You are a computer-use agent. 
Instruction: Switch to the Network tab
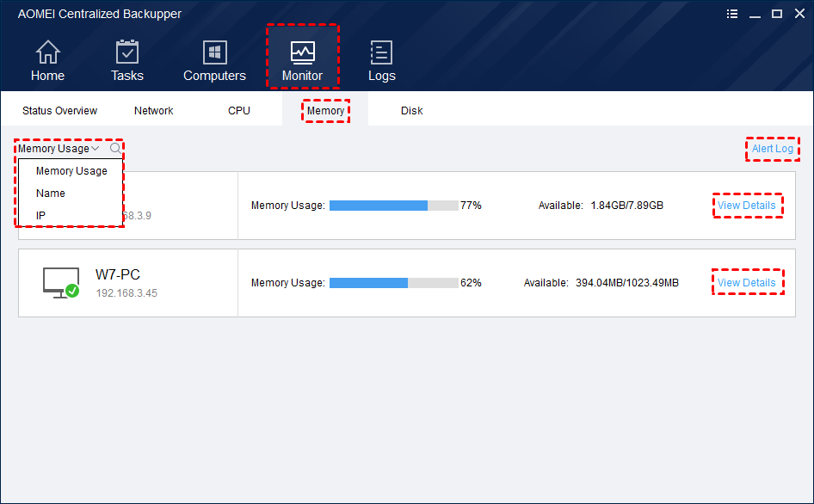pos(154,111)
